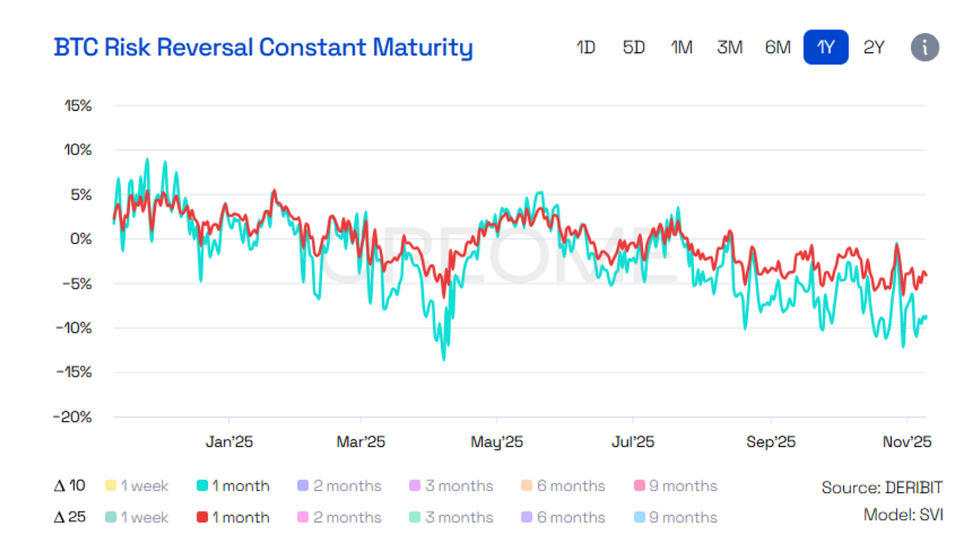
Task: Enable the Δ25 9 months series
Action: point(675,518)
